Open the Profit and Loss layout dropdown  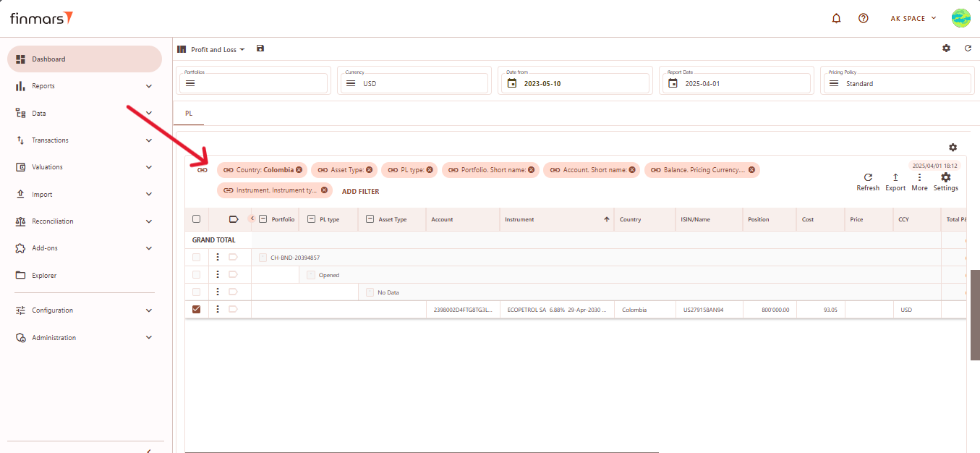(x=218, y=49)
